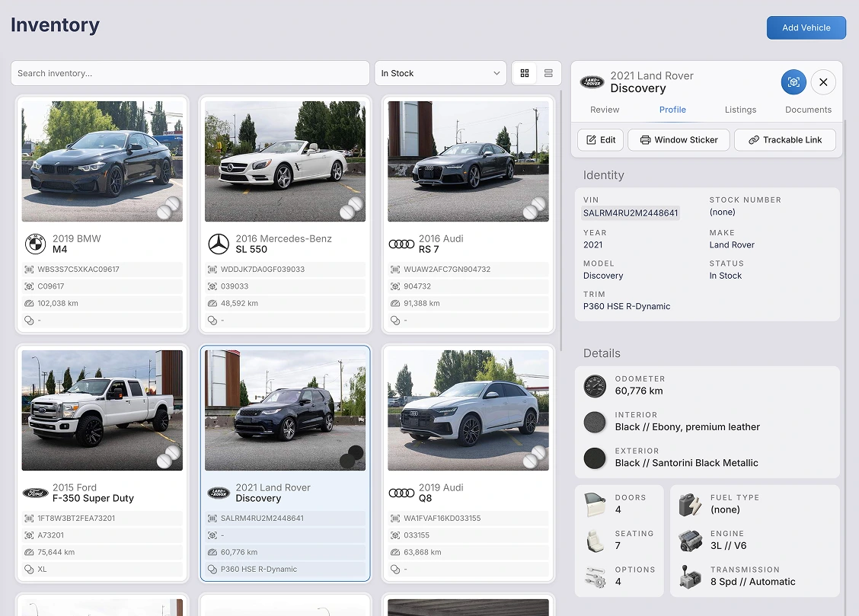This screenshot has width=859, height=616.
Task: Click the Interior Ebony swatch
Action: coord(595,422)
